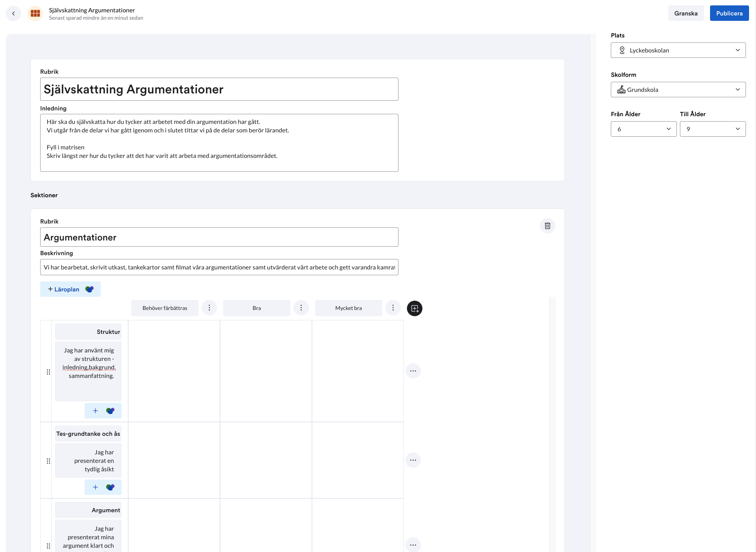Open the Från Ålder dropdown
Image resolution: width=756 pixels, height=552 pixels.
point(643,129)
